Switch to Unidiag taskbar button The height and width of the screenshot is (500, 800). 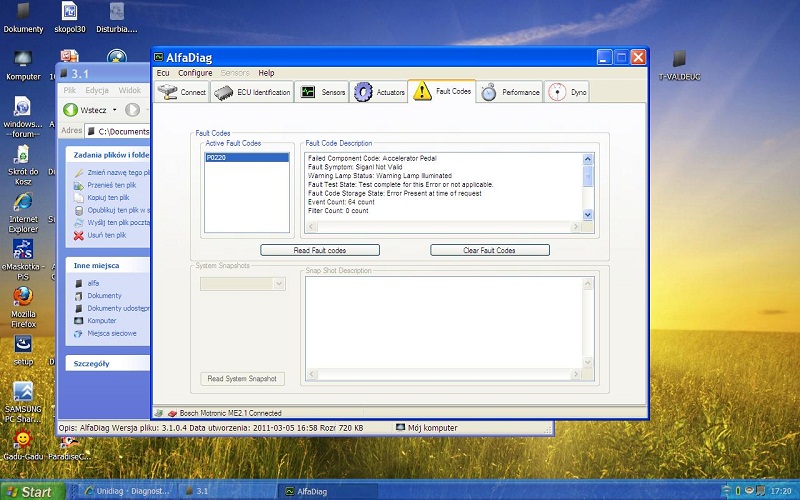click(x=127, y=491)
